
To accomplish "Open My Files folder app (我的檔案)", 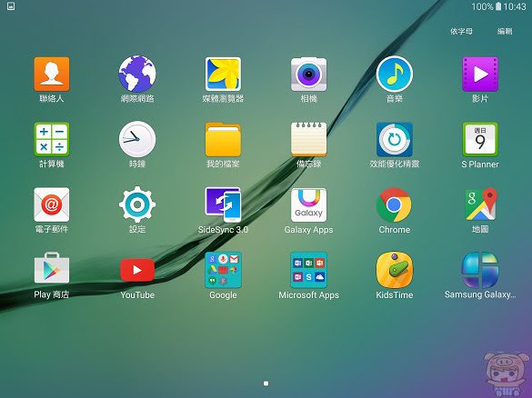I will click(x=223, y=139).
